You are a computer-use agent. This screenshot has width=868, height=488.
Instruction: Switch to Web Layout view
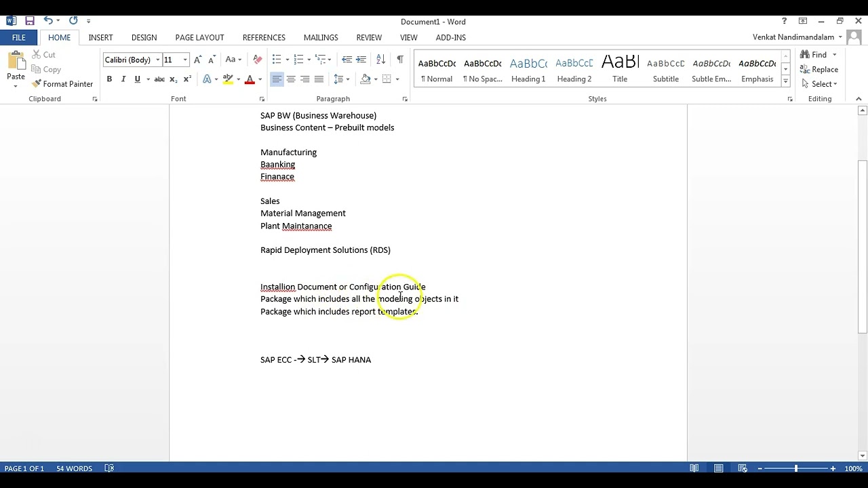click(743, 468)
